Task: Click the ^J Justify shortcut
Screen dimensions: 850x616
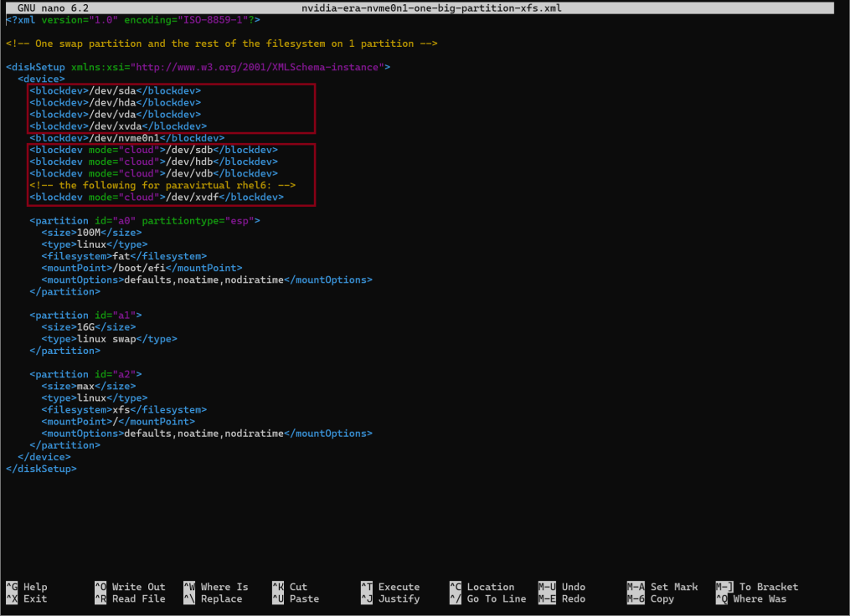Action: (x=390, y=598)
